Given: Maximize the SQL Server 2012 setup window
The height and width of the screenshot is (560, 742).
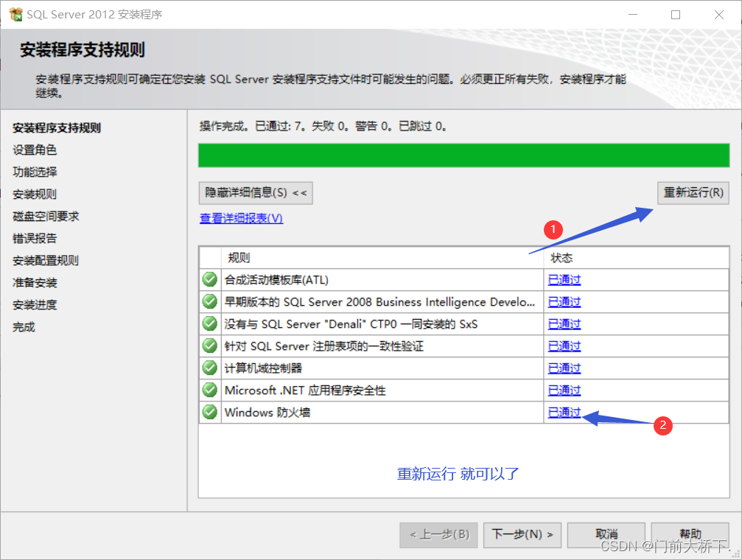Looking at the screenshot, I should coord(676,15).
